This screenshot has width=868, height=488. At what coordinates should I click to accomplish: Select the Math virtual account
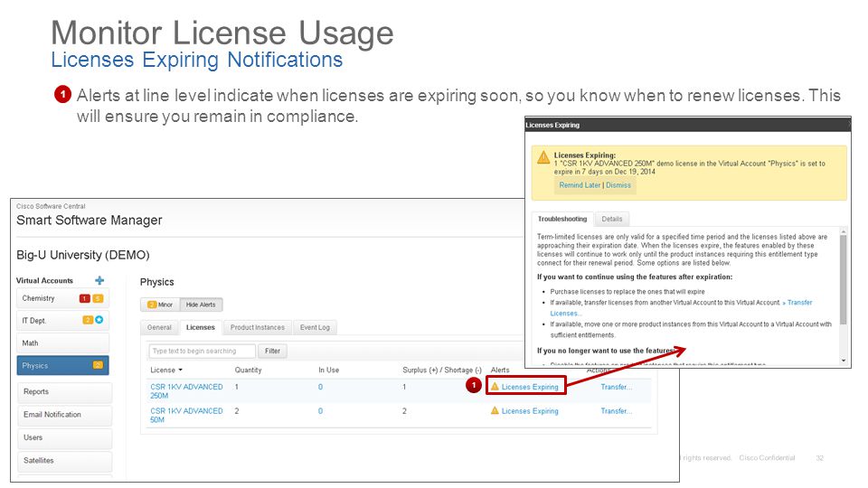coord(62,343)
